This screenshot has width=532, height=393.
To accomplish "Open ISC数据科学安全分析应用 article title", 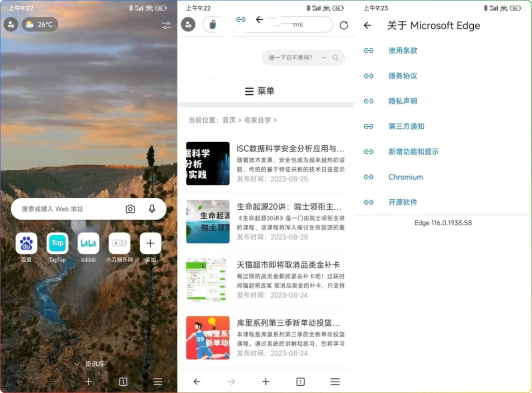I will coord(290,148).
